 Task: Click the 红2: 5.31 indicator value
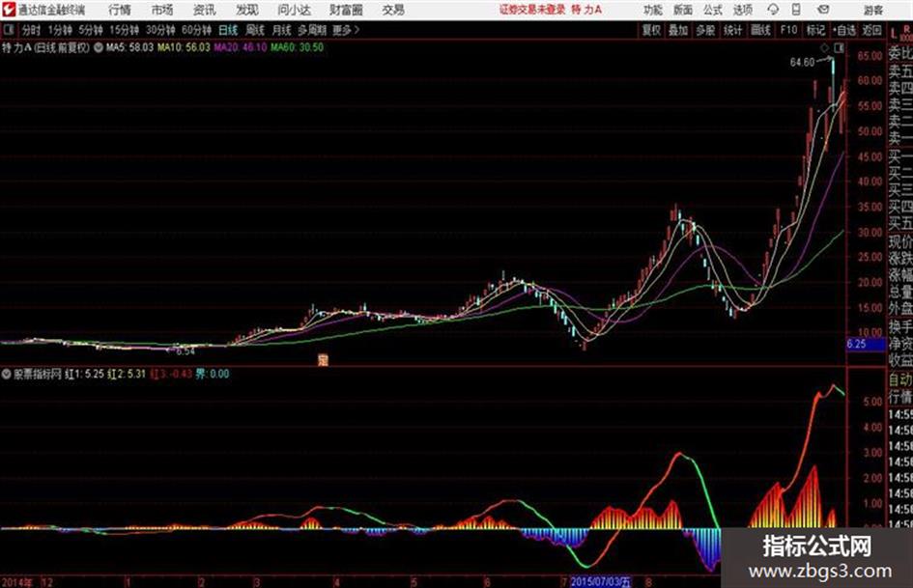point(127,375)
